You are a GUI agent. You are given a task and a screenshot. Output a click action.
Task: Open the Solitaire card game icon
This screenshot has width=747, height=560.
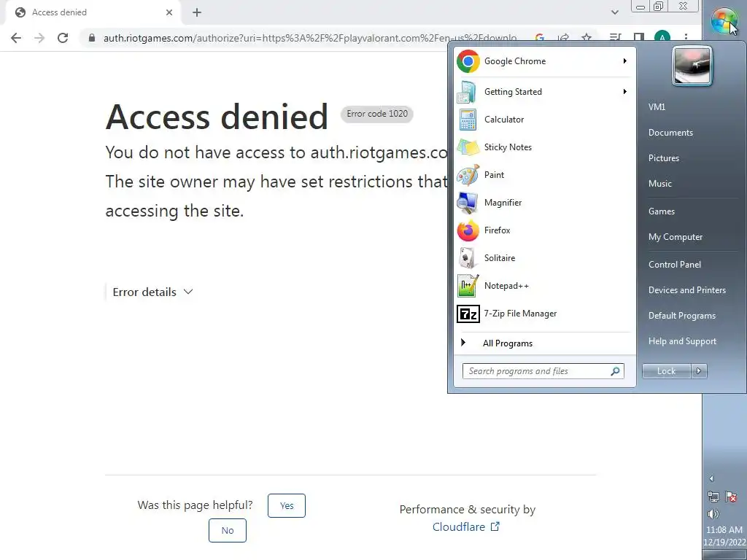[x=468, y=258]
